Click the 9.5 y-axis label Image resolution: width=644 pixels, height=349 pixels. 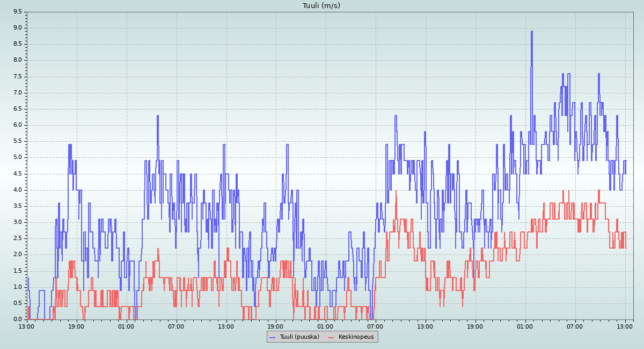[17, 11]
